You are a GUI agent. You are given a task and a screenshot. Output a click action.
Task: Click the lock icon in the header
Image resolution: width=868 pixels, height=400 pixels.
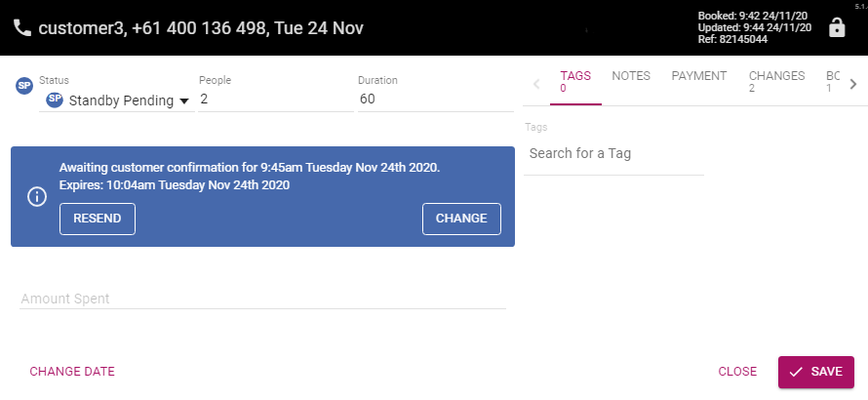click(x=836, y=27)
